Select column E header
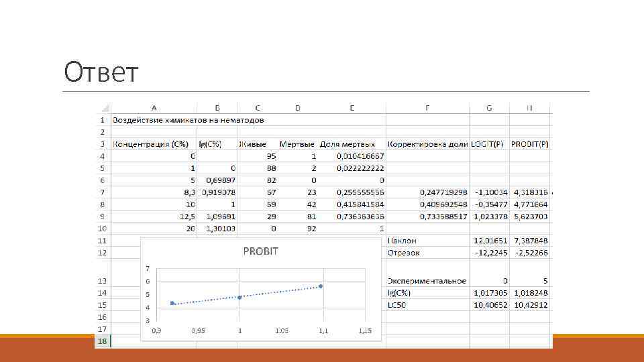 pyautogui.click(x=352, y=108)
